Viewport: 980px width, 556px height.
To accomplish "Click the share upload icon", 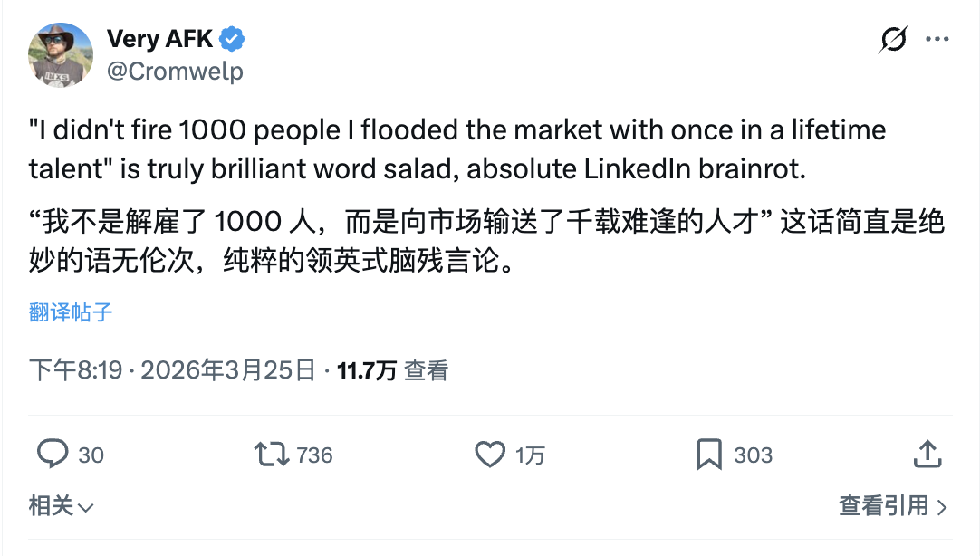I will tap(927, 454).
